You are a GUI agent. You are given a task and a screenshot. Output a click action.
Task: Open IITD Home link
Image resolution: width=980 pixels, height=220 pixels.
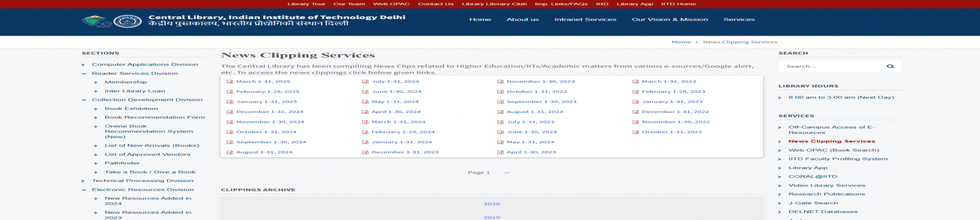[678, 4]
